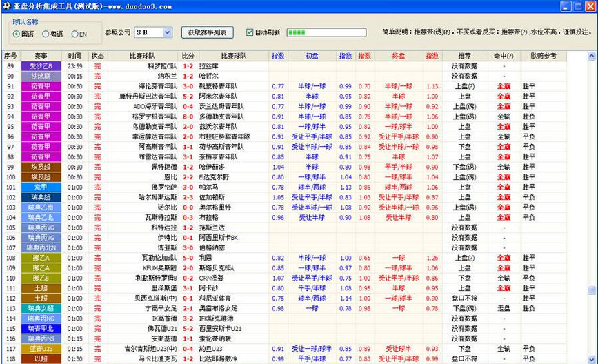Image resolution: width=598 pixels, height=364 pixels.
Task: Select the 沙地联 league cell
Action: click(x=41, y=77)
